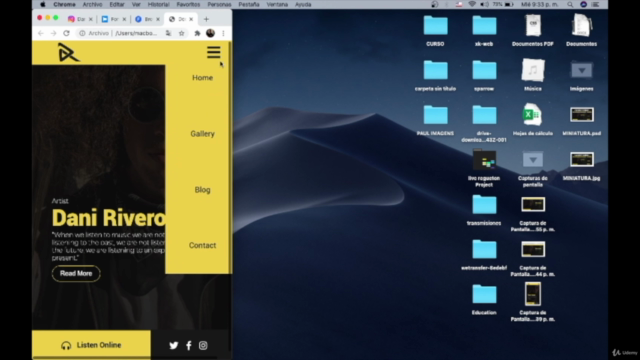The height and width of the screenshot is (360, 640).
Task: Click the Listen Online button
Action: [91, 345]
